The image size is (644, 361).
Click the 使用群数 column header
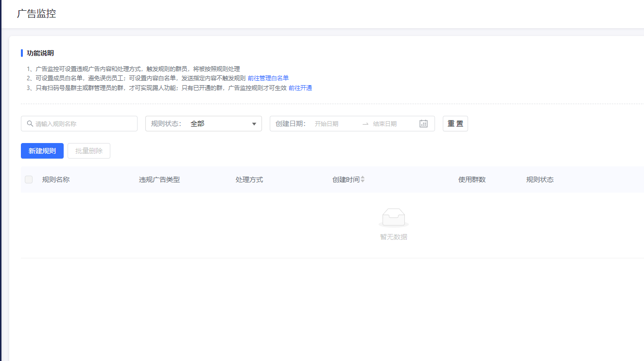click(x=472, y=180)
